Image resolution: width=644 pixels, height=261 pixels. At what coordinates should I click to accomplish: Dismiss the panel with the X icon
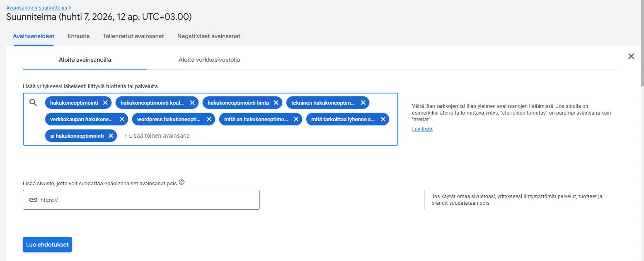point(631,56)
